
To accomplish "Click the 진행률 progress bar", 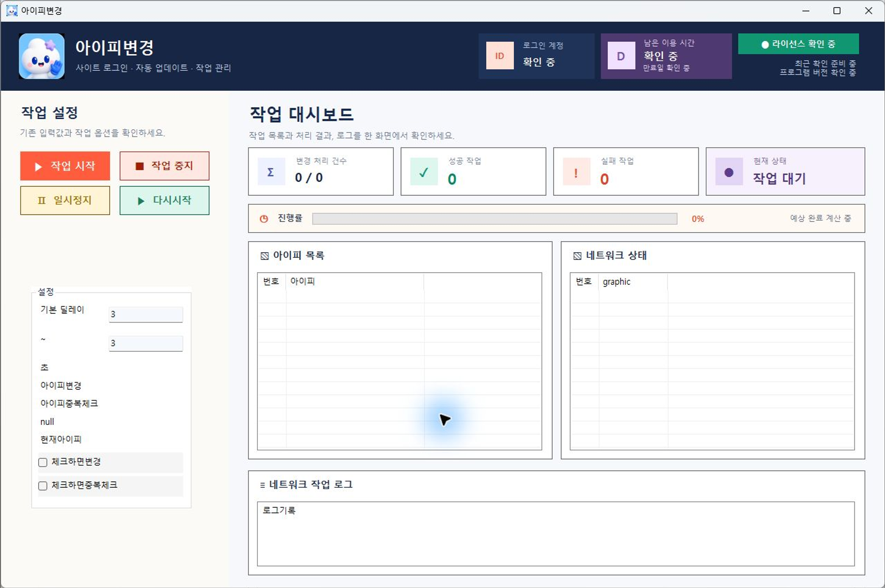I will (x=494, y=219).
